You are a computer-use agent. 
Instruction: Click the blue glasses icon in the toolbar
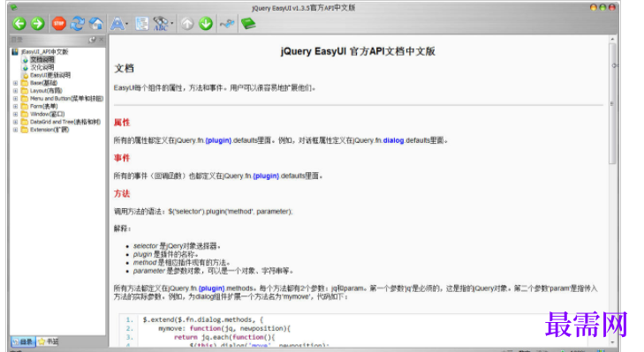pos(227,24)
